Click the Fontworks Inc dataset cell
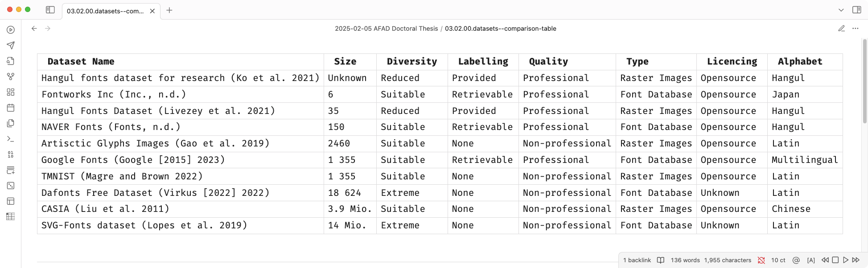The height and width of the screenshot is (268, 868). point(181,94)
